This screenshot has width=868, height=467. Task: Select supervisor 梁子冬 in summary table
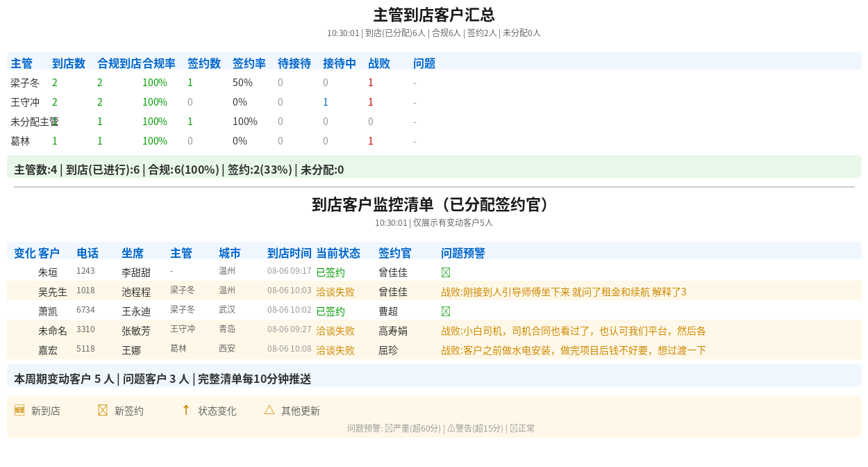pos(25,83)
